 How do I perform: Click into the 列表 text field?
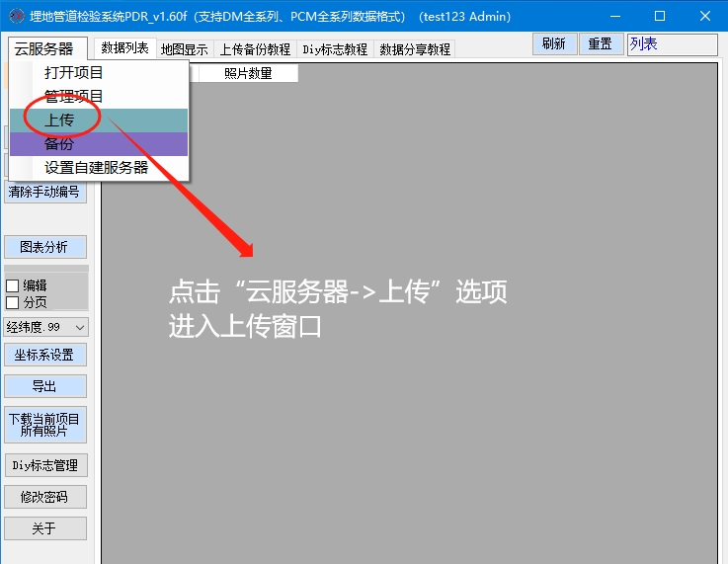(x=672, y=44)
